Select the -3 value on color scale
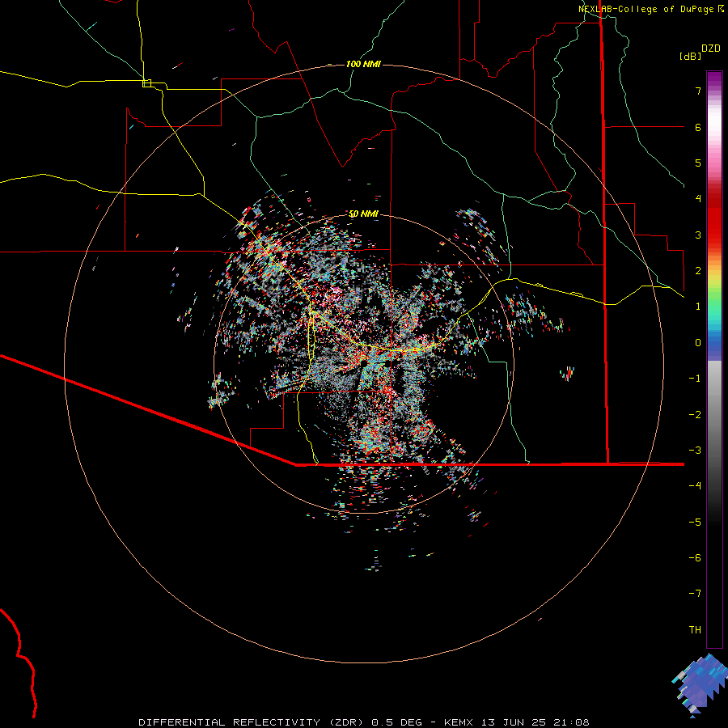 (695, 451)
